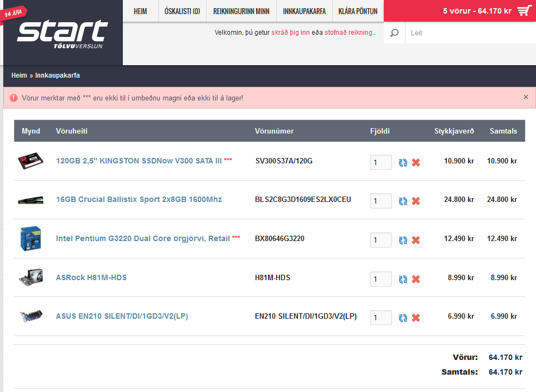Refresh quantity for Crucial Ballistix Sport row
Viewport: 536px width, 392px height.
point(403,201)
